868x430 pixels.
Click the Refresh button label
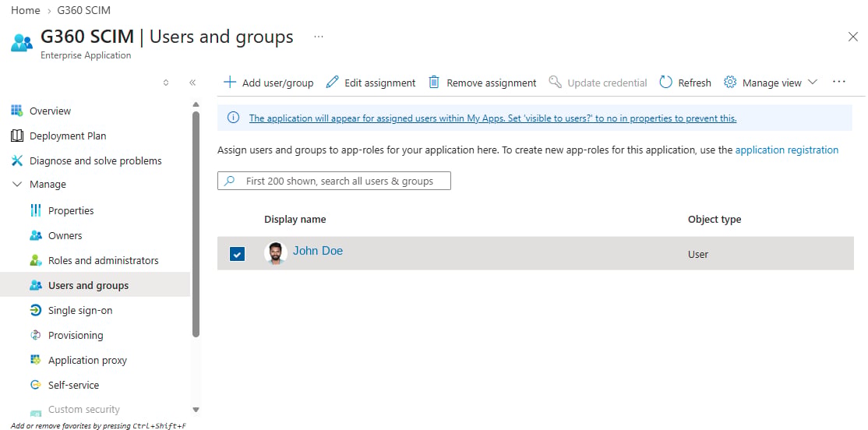tap(695, 83)
